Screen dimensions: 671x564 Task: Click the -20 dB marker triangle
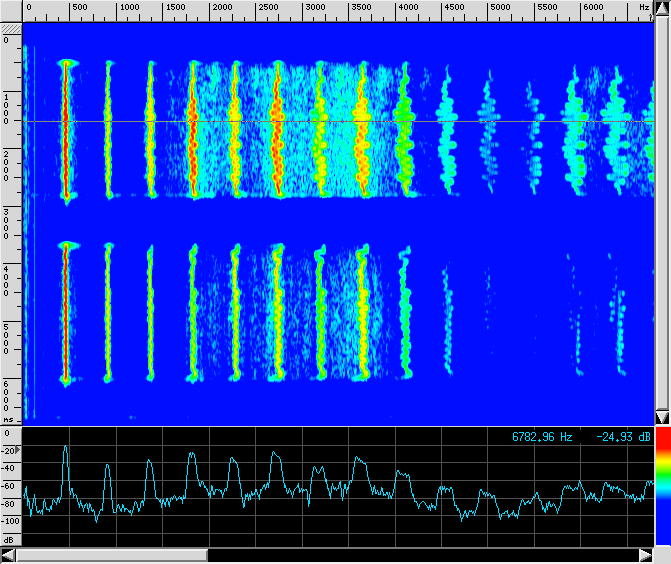click(x=16, y=452)
